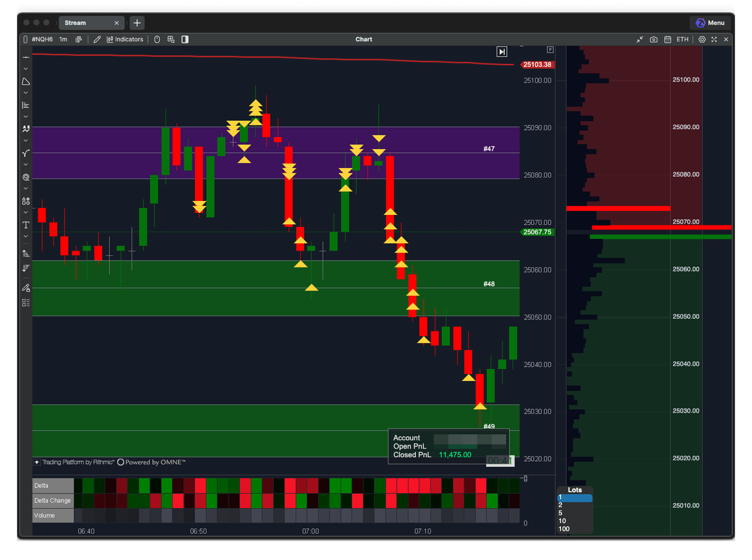
Task: Expand options under triangle shape tool
Action: [26, 93]
